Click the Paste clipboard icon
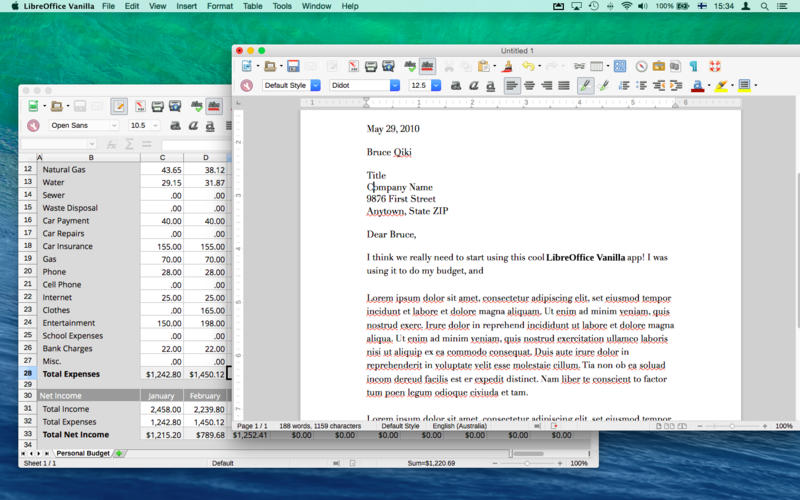 [484, 66]
